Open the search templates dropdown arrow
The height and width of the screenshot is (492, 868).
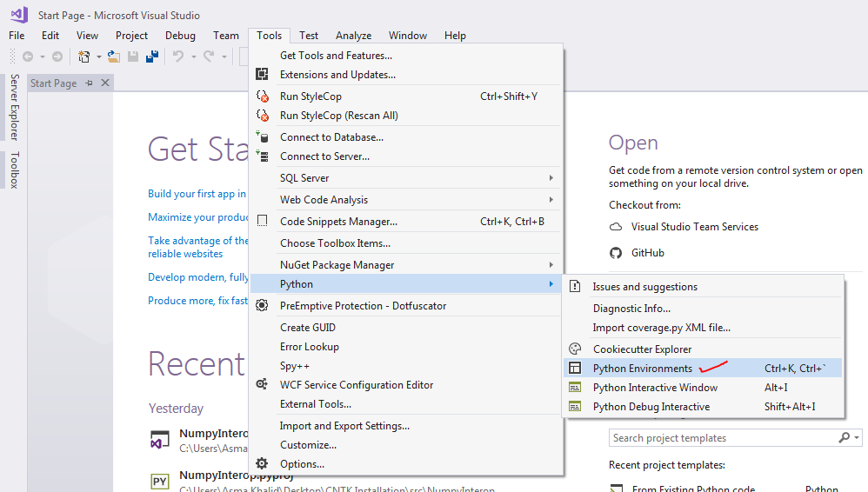858,438
